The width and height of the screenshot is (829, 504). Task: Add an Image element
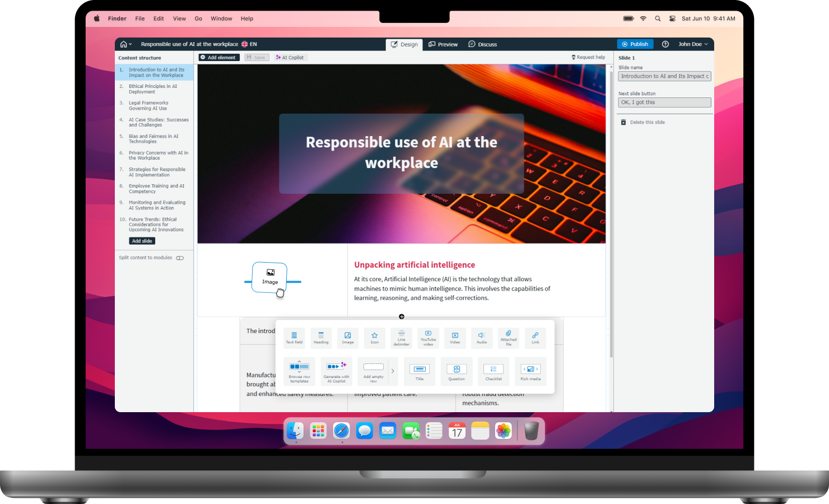pos(348,338)
